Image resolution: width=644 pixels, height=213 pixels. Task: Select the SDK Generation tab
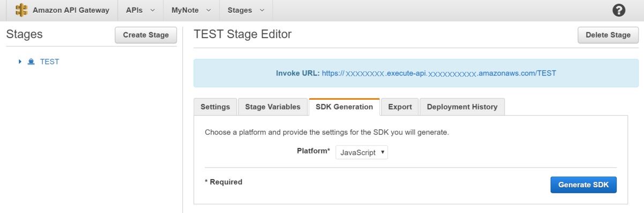345,107
